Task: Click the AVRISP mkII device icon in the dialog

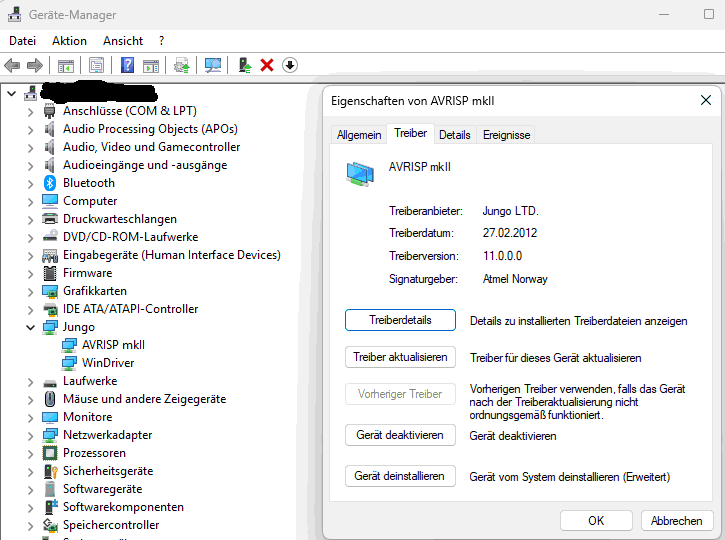Action: pyautogui.click(x=360, y=174)
